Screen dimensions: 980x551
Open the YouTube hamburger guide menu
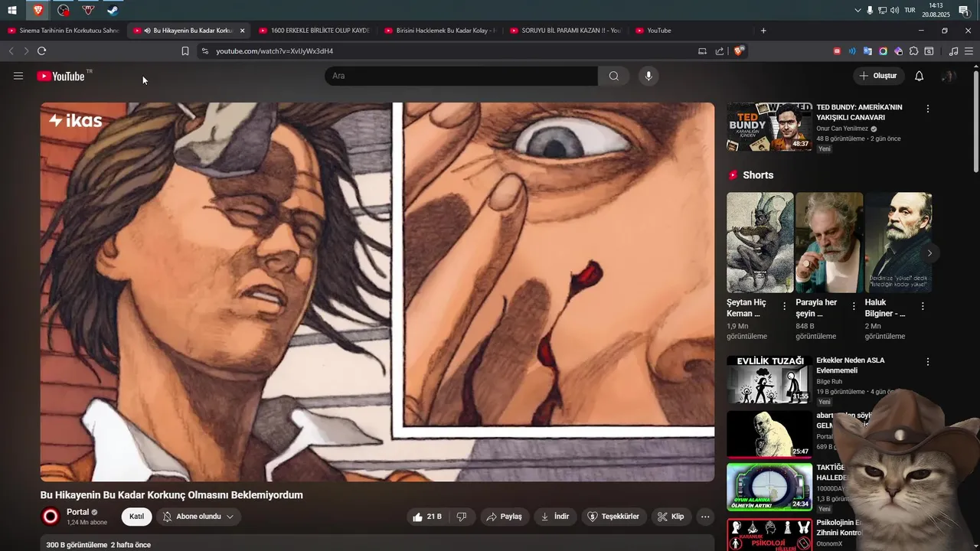tap(18, 76)
